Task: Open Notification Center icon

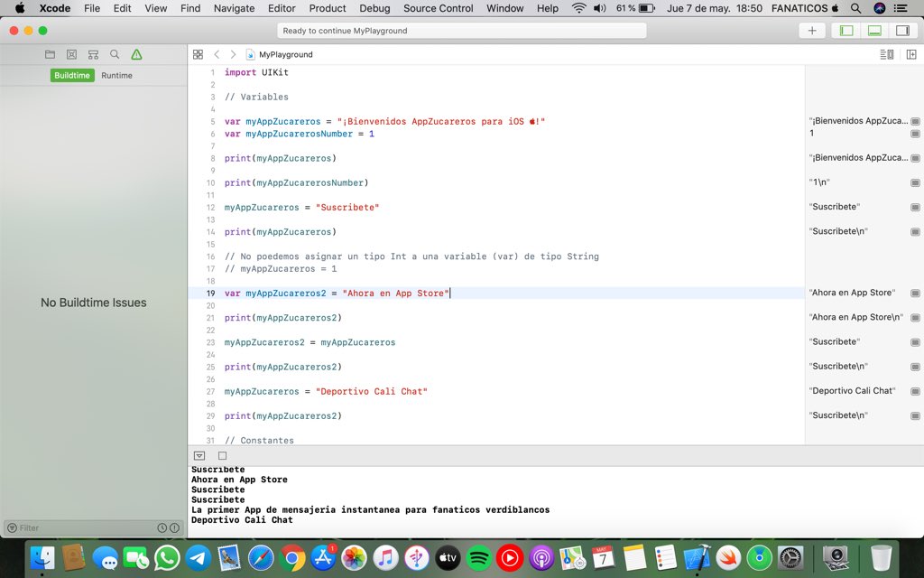Action: (x=901, y=8)
